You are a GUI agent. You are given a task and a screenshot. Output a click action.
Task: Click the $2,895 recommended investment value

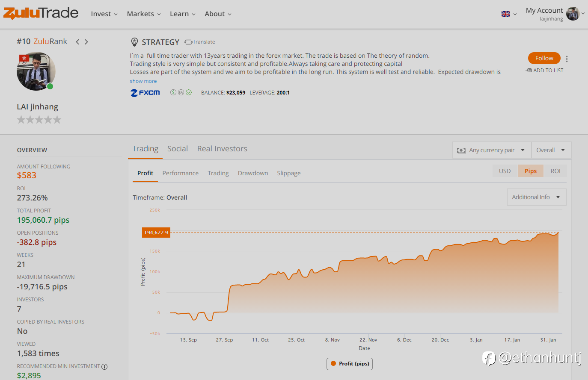tap(29, 376)
